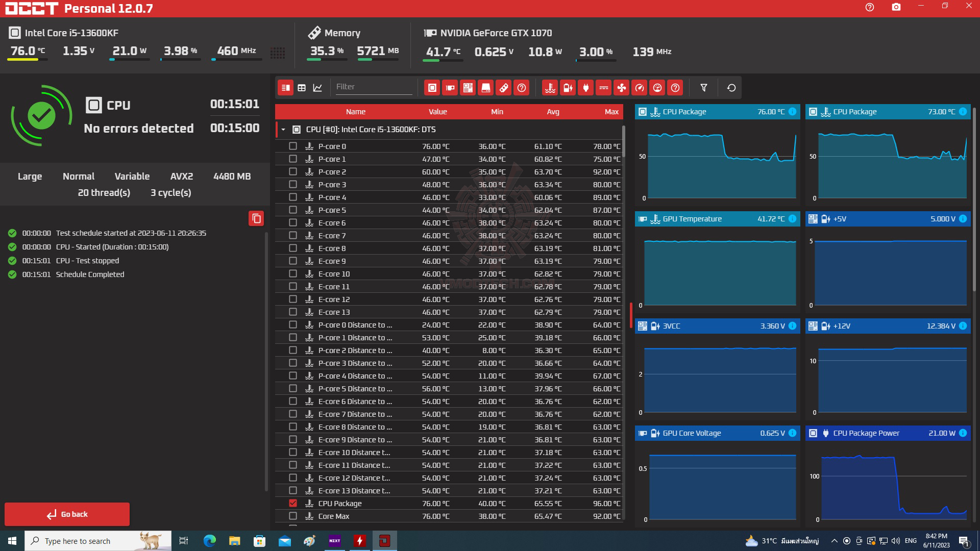Open info for CPU Package Power graph

(x=963, y=433)
